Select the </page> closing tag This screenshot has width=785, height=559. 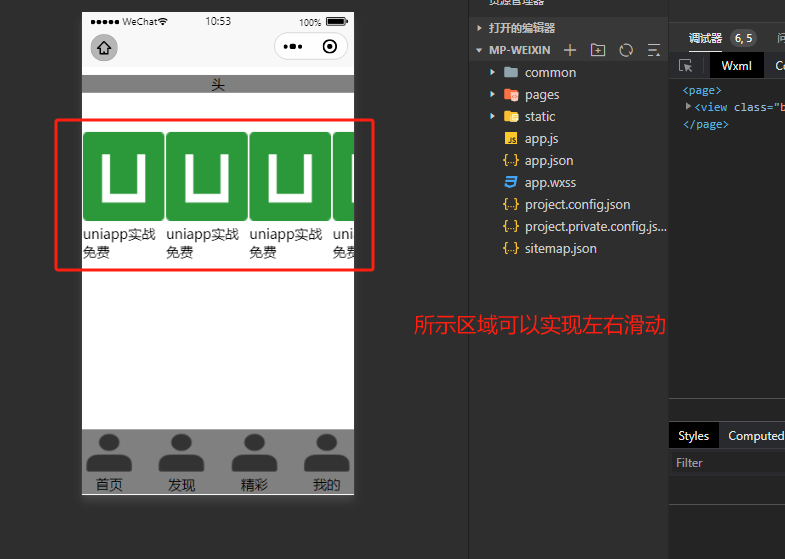click(705, 124)
